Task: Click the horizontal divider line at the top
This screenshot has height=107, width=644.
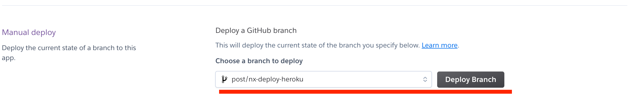Action: (x=314, y=5)
